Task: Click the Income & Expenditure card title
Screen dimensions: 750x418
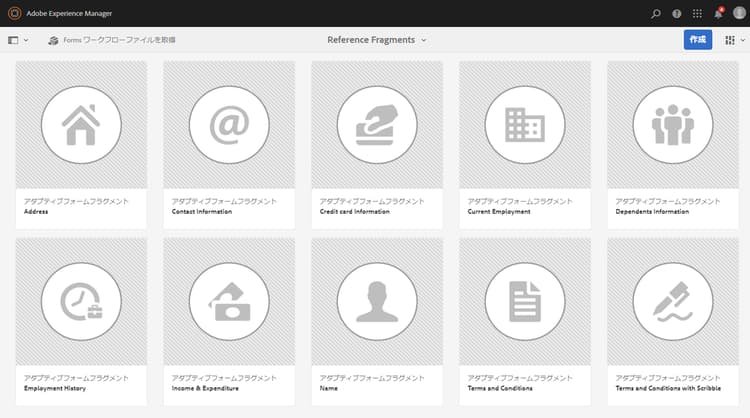Action: [x=205, y=388]
